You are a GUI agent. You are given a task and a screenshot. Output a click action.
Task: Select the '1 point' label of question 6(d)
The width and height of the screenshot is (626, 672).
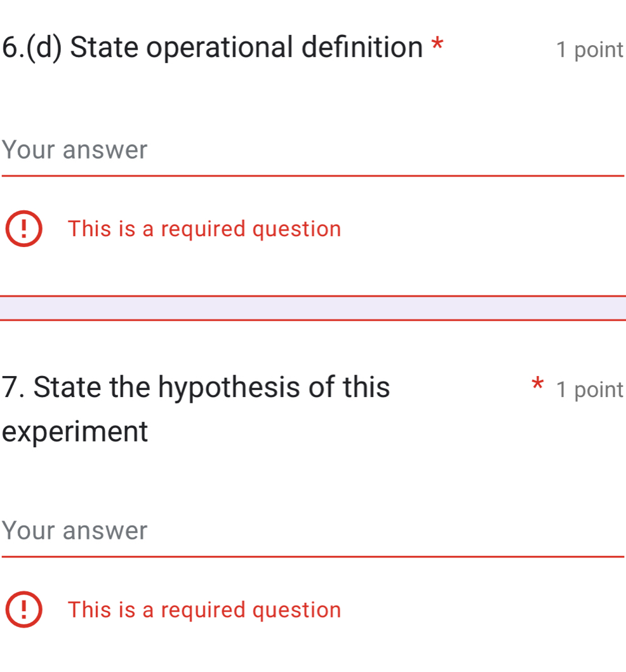point(590,50)
